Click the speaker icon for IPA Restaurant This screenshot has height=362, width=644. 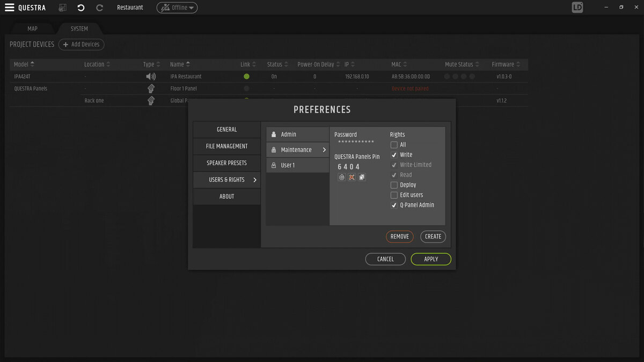[x=151, y=77]
